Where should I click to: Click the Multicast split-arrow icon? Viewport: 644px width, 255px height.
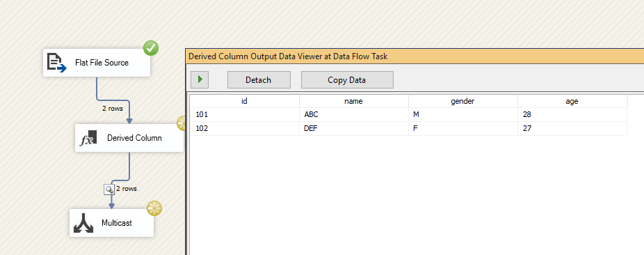pyautogui.click(x=83, y=224)
